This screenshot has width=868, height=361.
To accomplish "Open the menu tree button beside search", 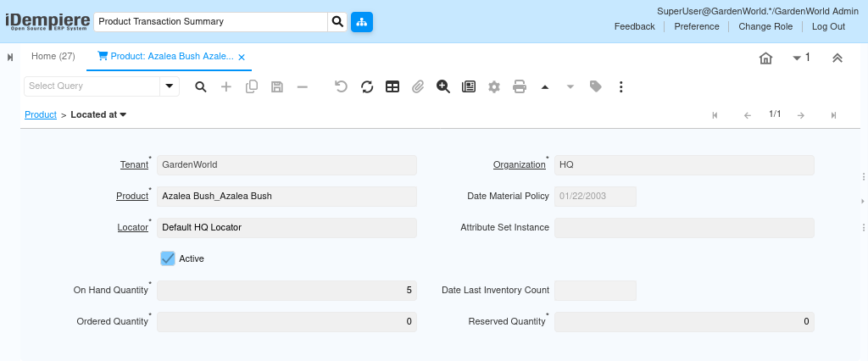I will (362, 22).
